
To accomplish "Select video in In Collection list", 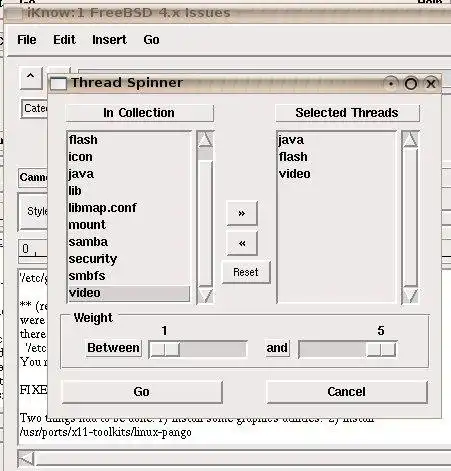I will 129,293.
